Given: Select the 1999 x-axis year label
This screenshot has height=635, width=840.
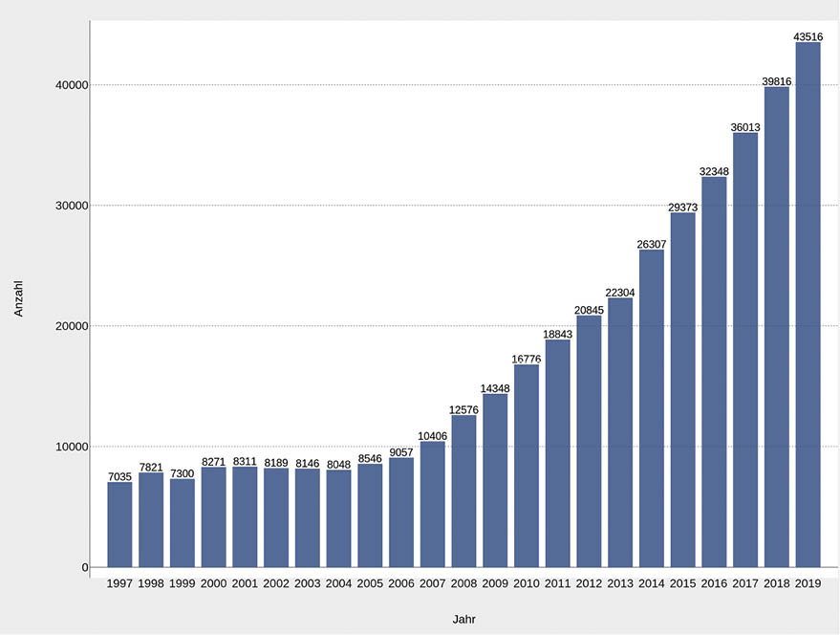Looking at the screenshot, I should [x=183, y=583].
